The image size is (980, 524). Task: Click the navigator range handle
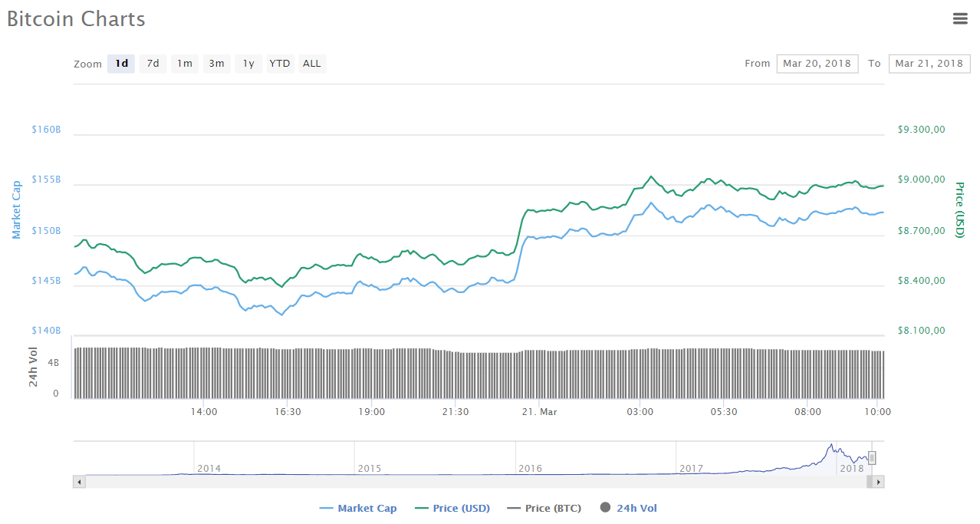[x=872, y=458]
